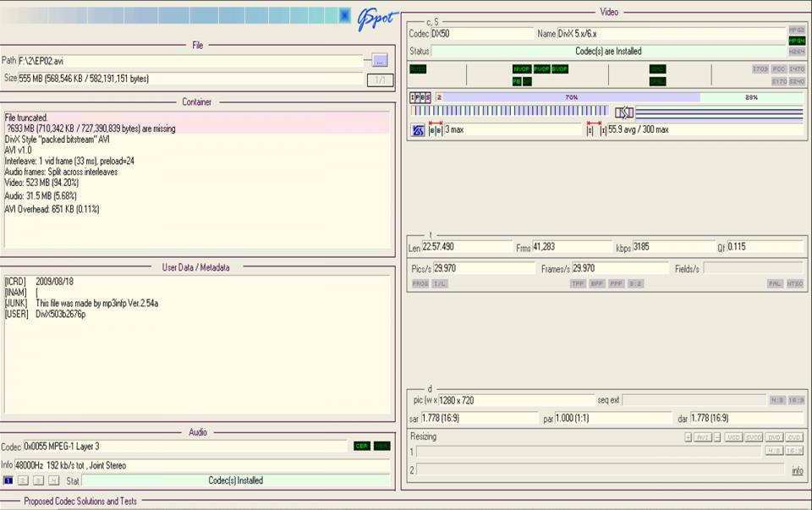This screenshot has width=812, height=510.
Task: Click the TFF field order indicator
Action: pos(578,283)
